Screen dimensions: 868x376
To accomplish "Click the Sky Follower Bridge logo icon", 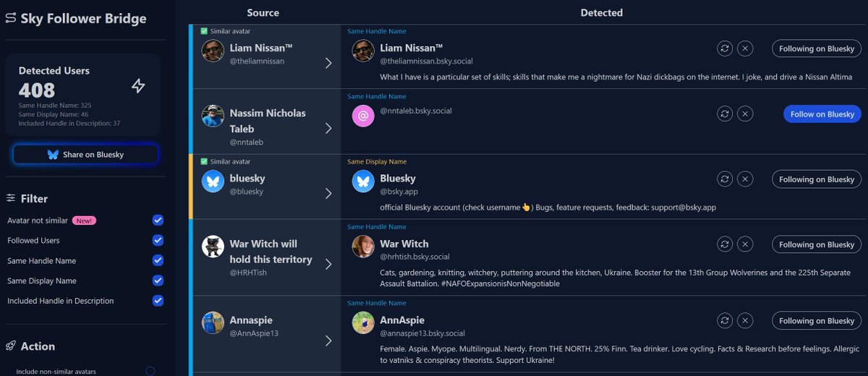I will [10, 19].
